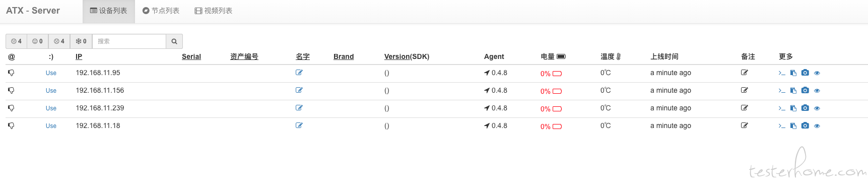The image size is (868, 189).
Task: Toggle the sad-face filter showing 4
Action: click(x=59, y=41)
